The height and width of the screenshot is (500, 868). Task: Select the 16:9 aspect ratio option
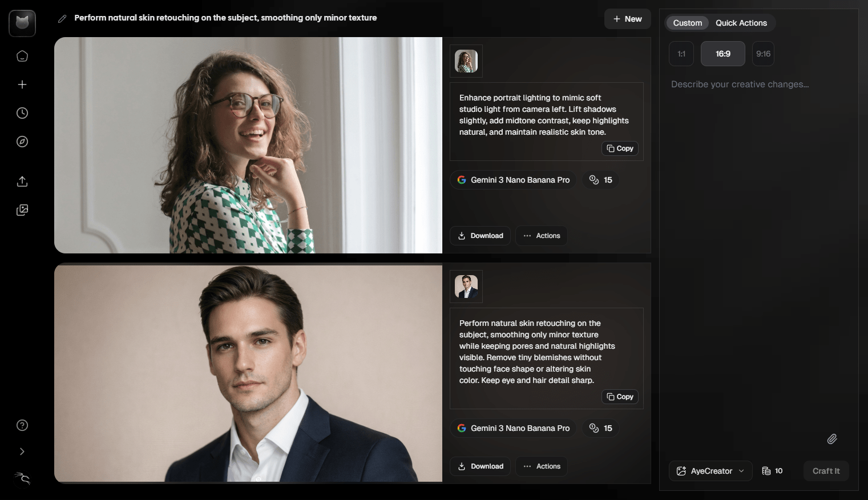pyautogui.click(x=723, y=54)
